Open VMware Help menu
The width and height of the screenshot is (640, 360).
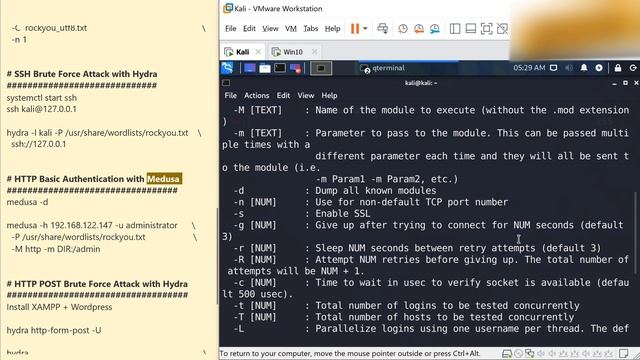332,29
